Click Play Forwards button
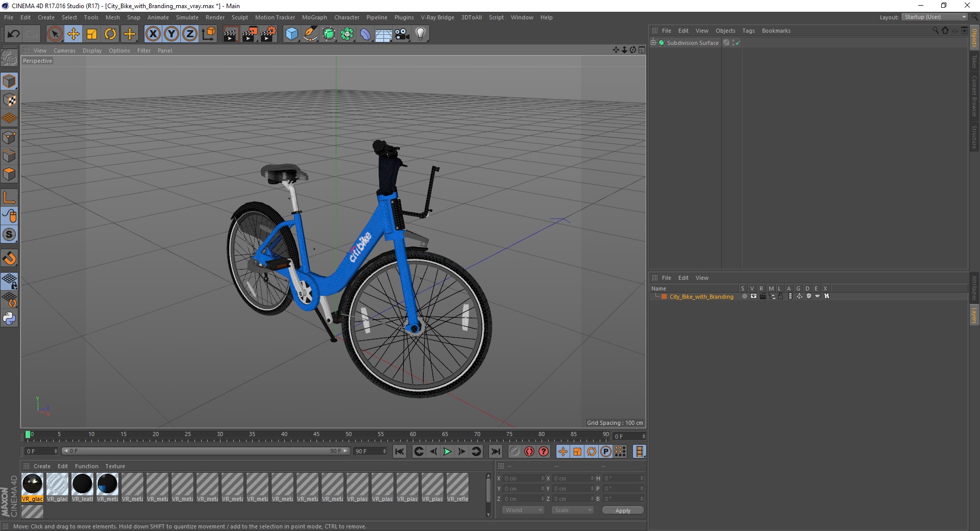Image resolution: width=980 pixels, height=531 pixels. (x=447, y=451)
